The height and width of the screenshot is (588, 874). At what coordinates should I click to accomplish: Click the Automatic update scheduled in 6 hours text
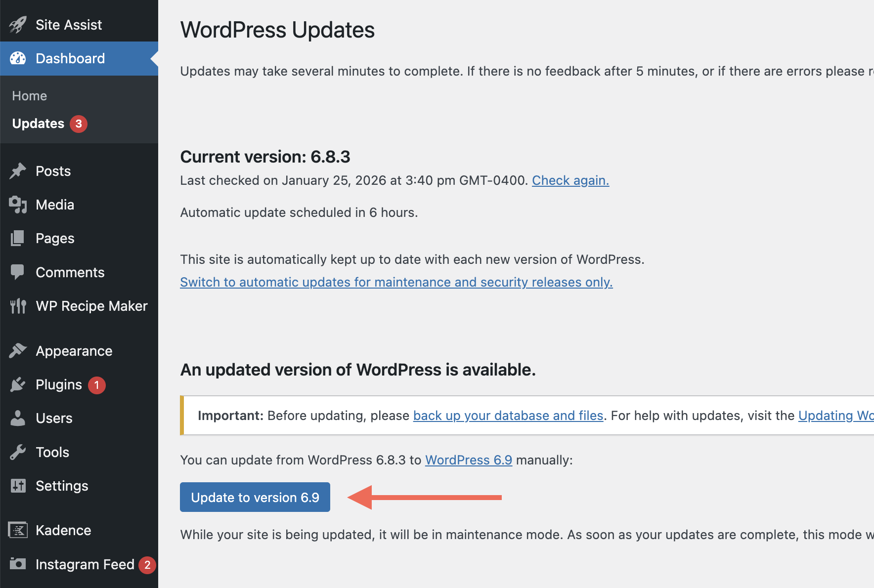299,212
